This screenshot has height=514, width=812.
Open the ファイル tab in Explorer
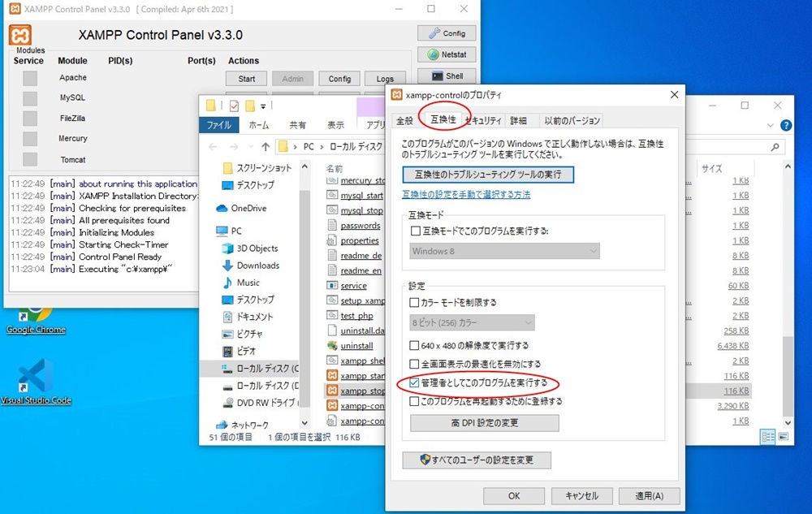click(x=219, y=125)
